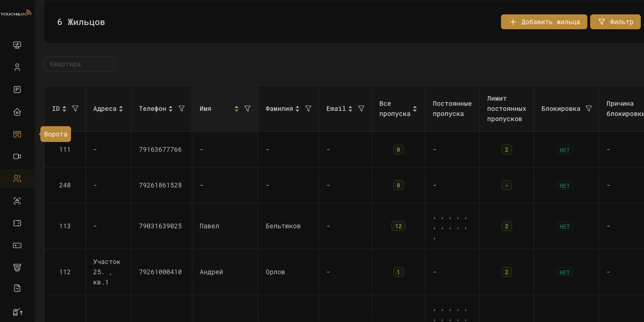Open the ticket icon in the sidebar
644x322 pixels.
(x=17, y=223)
